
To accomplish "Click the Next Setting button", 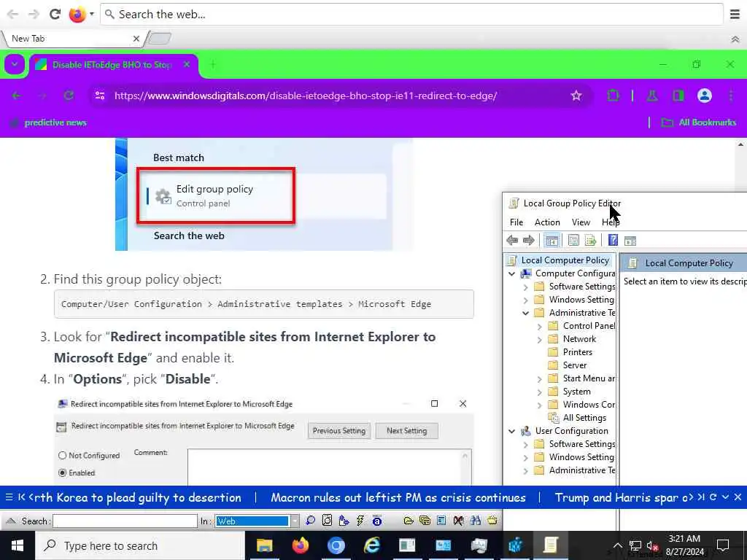I will [407, 430].
